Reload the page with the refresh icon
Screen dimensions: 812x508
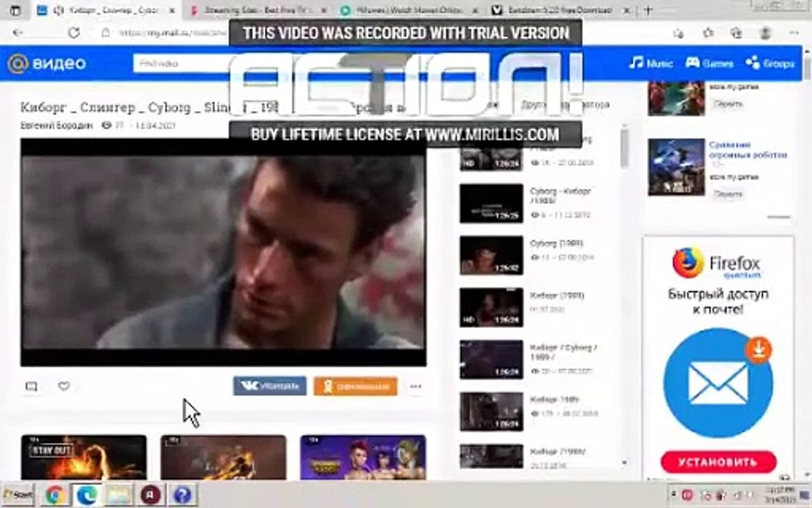click(74, 32)
